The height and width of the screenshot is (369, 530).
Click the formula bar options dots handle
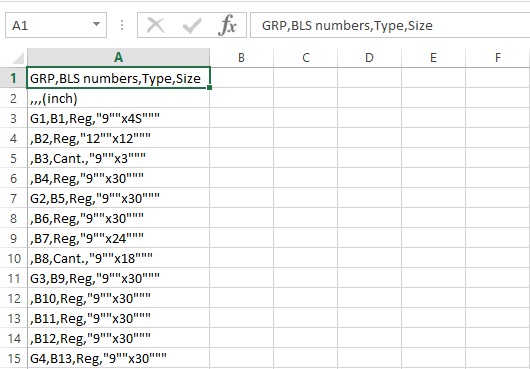[122, 25]
